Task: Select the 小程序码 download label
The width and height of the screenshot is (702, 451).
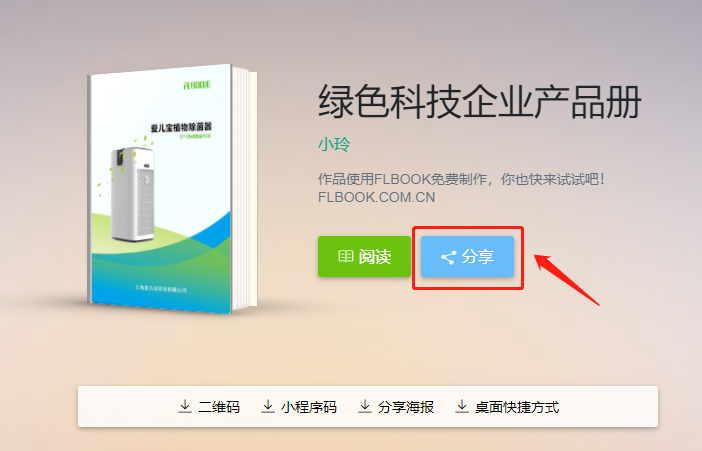Action: click(309, 407)
